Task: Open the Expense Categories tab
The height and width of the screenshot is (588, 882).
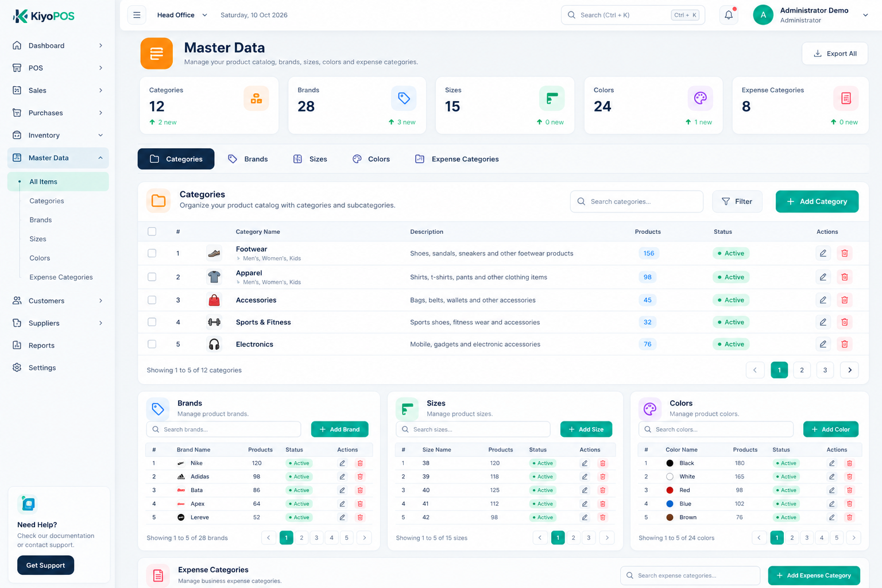Action: click(457, 159)
